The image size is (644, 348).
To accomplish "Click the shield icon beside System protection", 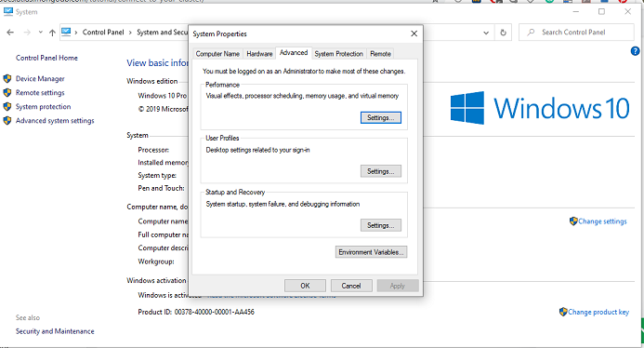I will coord(7,106).
